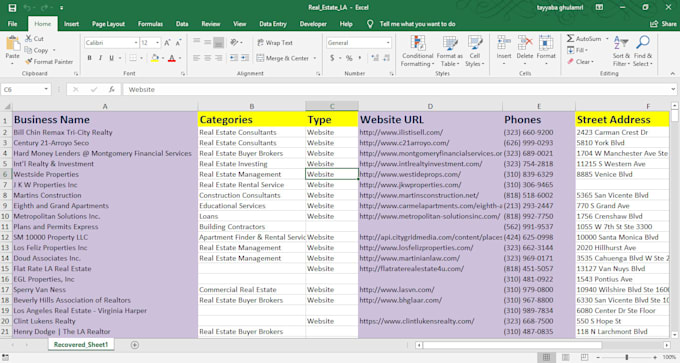Screen dimensions: 680x363
Task: Decrease decimal places
Action: click(386, 58)
